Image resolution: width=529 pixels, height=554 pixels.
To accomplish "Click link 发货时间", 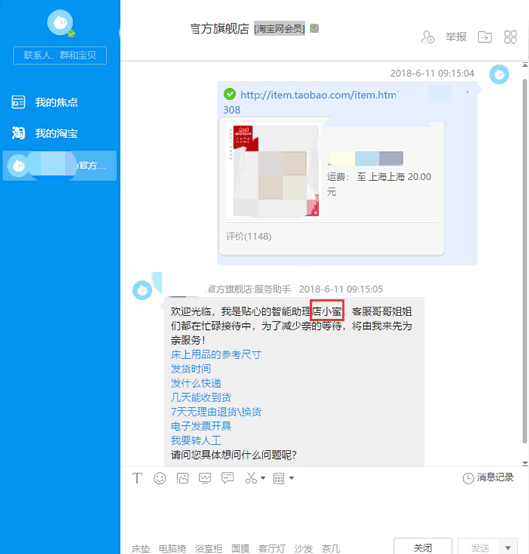I will click(191, 369).
